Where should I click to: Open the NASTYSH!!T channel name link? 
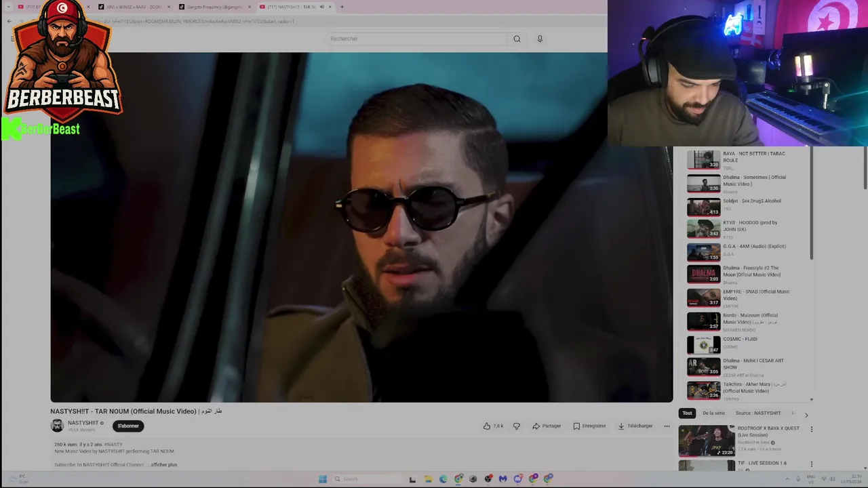83,423
